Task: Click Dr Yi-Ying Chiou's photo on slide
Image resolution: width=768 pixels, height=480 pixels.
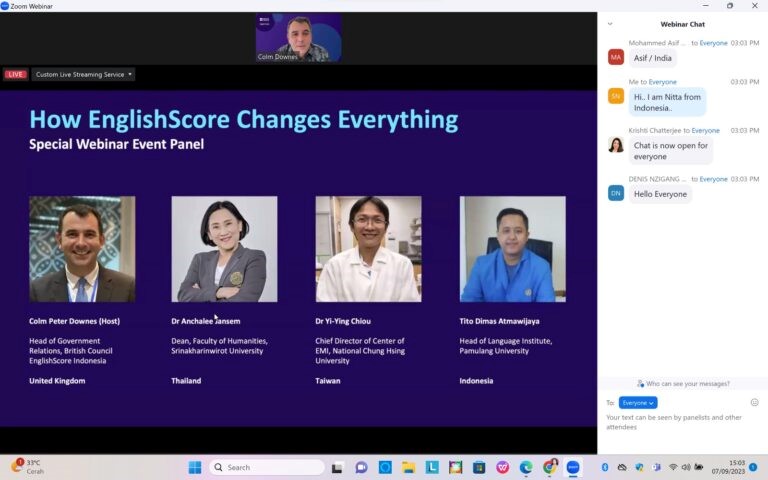Action: pos(368,249)
